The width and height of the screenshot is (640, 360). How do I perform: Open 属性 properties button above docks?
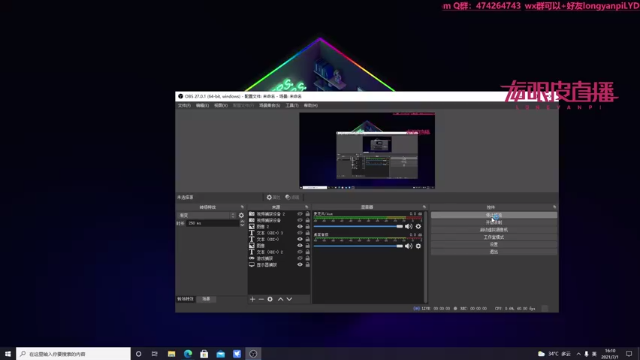click(x=273, y=197)
